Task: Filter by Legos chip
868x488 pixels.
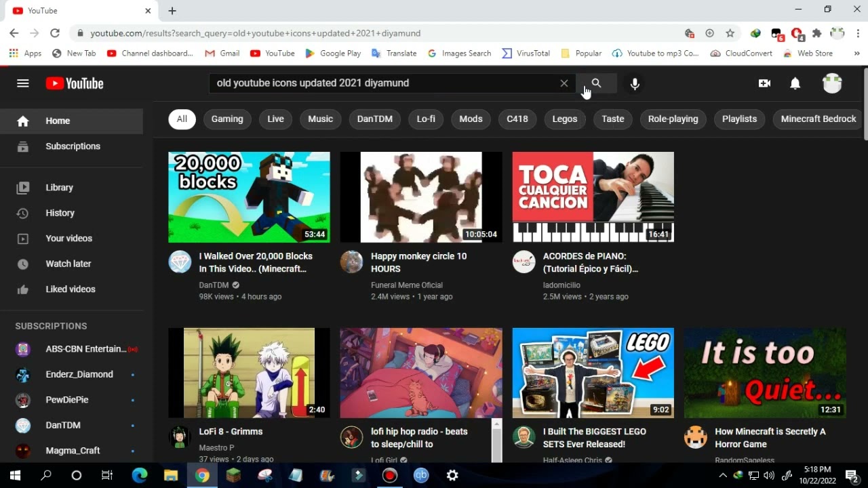Action: [x=565, y=119]
